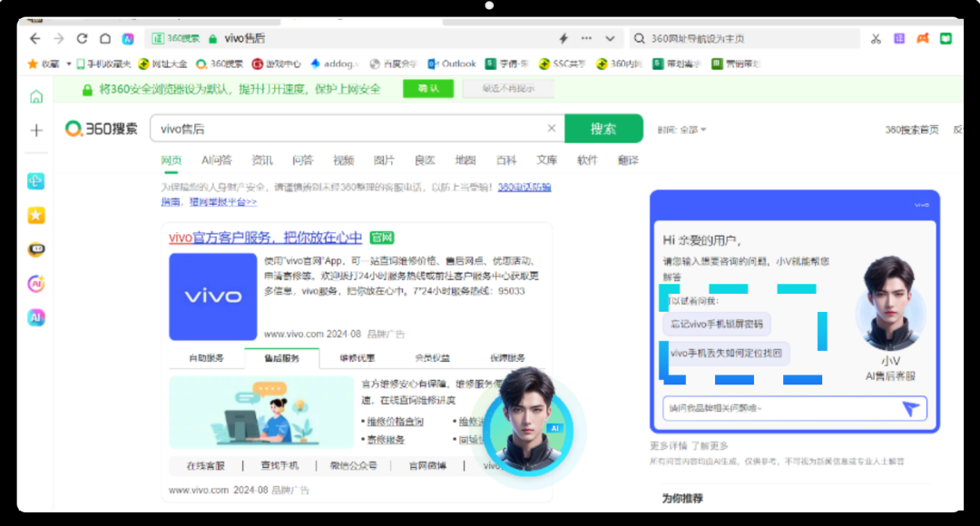Expand the 收藏 bookmarks dropdown arrow
Viewport: 980px width, 526px height.
point(68,64)
